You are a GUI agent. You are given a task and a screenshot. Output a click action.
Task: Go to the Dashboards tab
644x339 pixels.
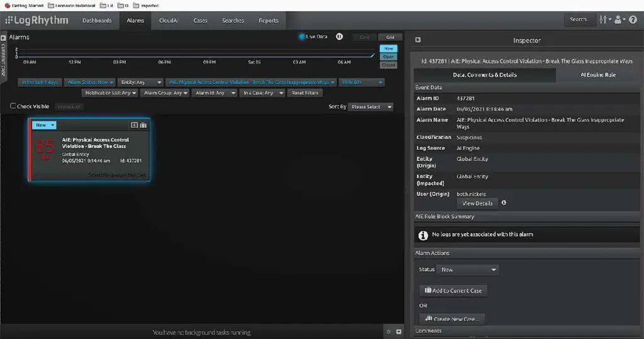click(97, 20)
